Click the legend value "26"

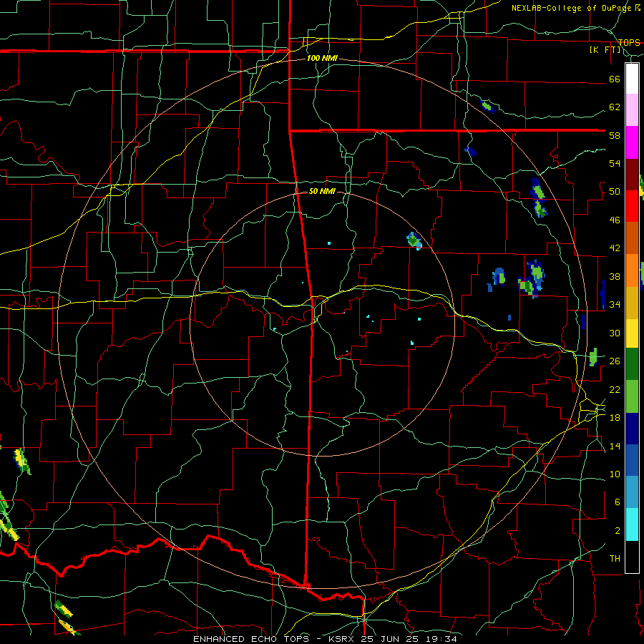point(615,361)
